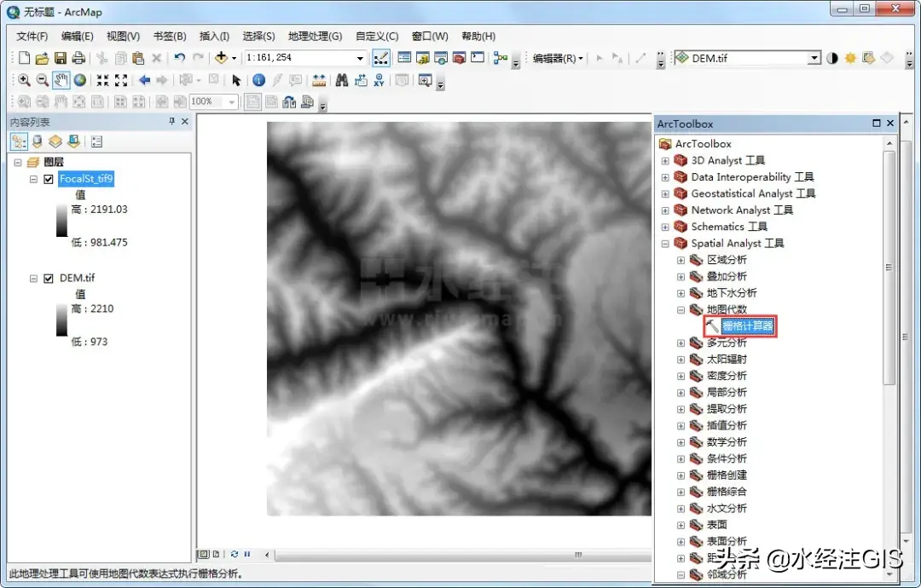
Task: Uncheck the FocalSt_tif9 layer visibility
Action: (x=49, y=179)
